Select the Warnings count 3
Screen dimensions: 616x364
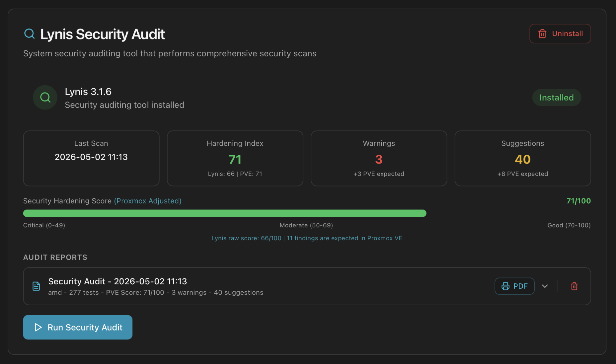click(x=379, y=159)
